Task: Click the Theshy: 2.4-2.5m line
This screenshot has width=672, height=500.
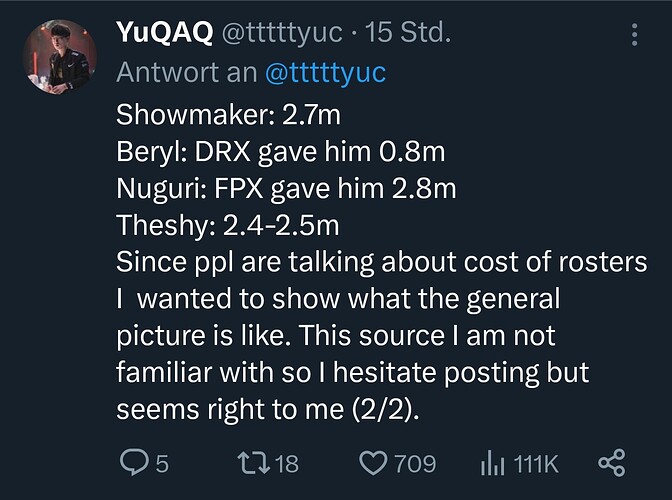Action: click(228, 225)
